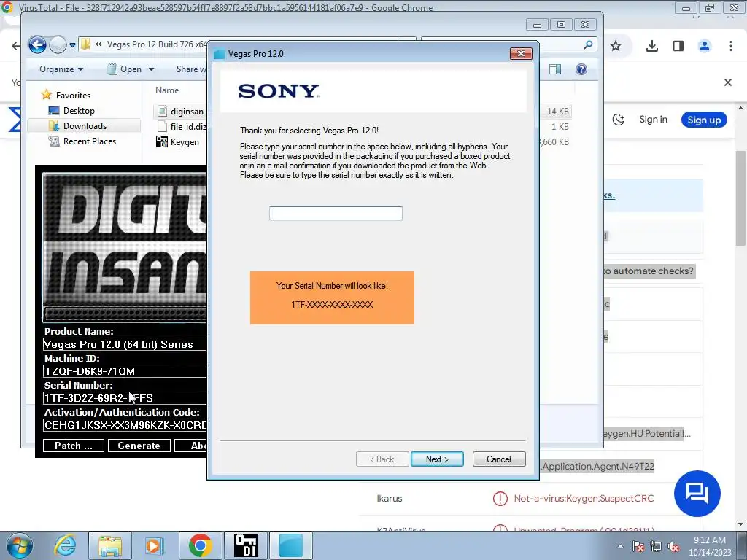The width and height of the screenshot is (747, 560).
Task: Click the Generate button in keygen
Action: tap(139, 446)
